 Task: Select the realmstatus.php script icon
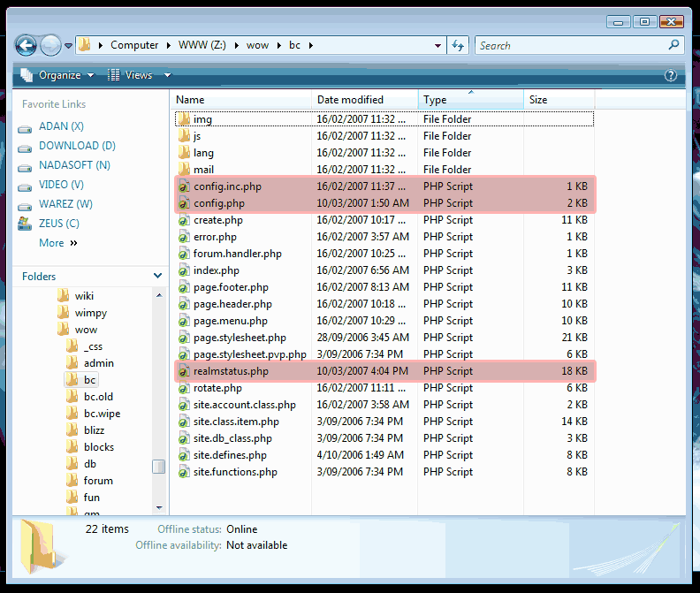point(184,372)
